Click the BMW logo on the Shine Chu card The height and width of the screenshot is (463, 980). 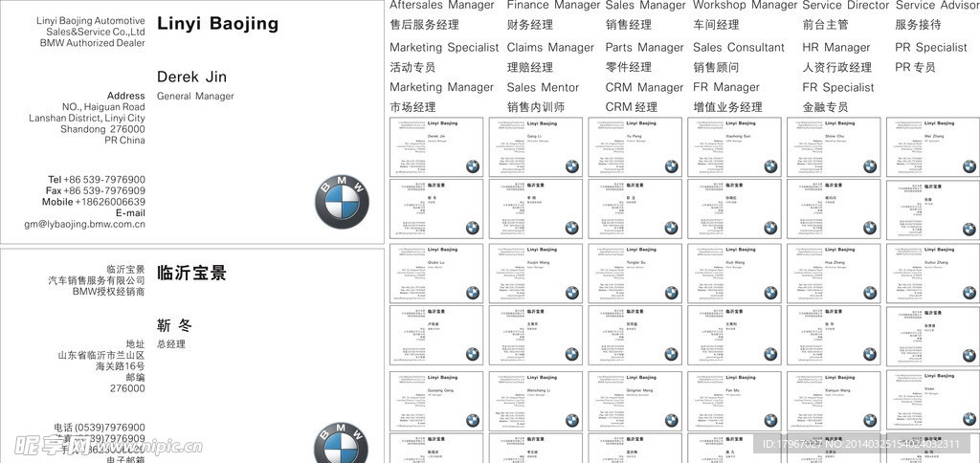point(870,166)
